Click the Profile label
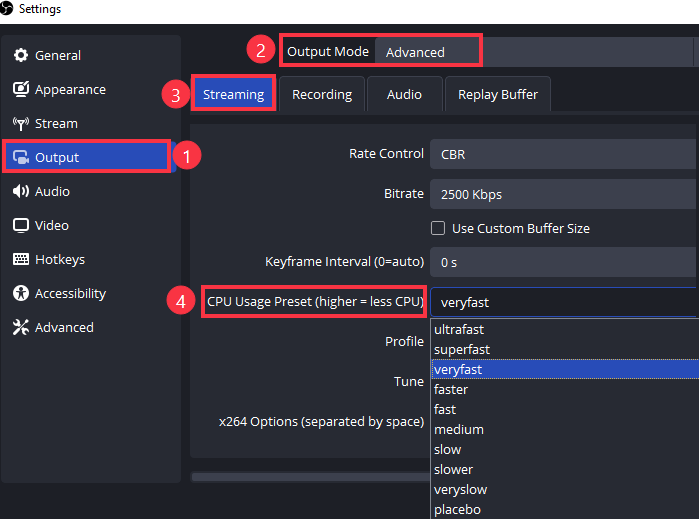 tap(404, 342)
